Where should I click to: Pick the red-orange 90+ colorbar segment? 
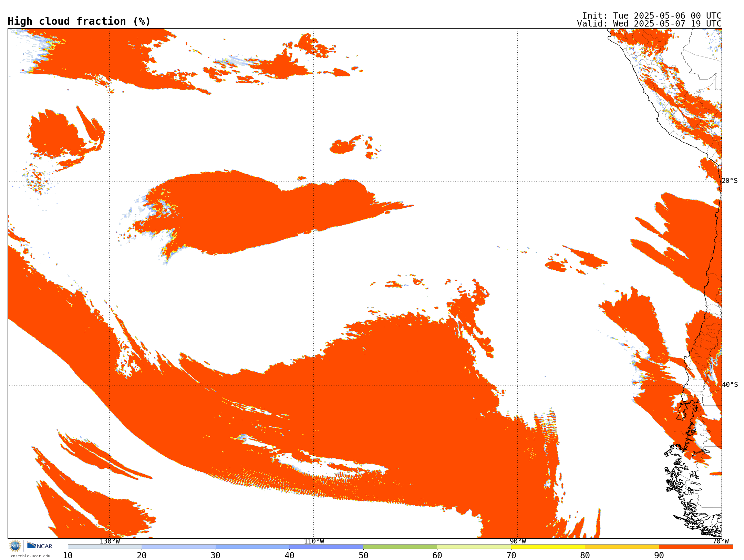coord(696,547)
